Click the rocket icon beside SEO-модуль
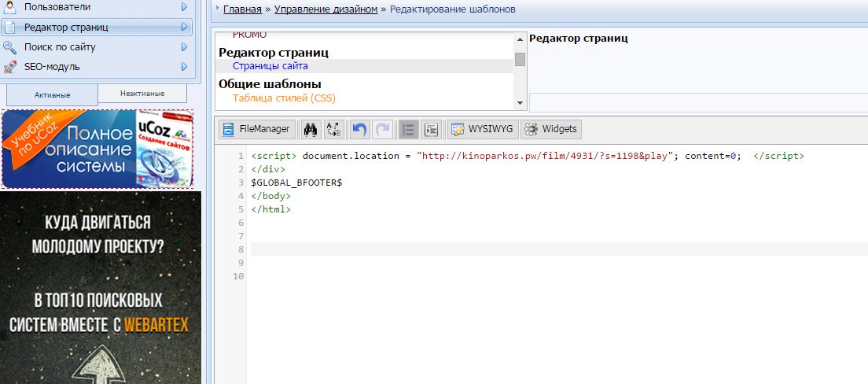Screen dimensions: 868x384 point(9,67)
